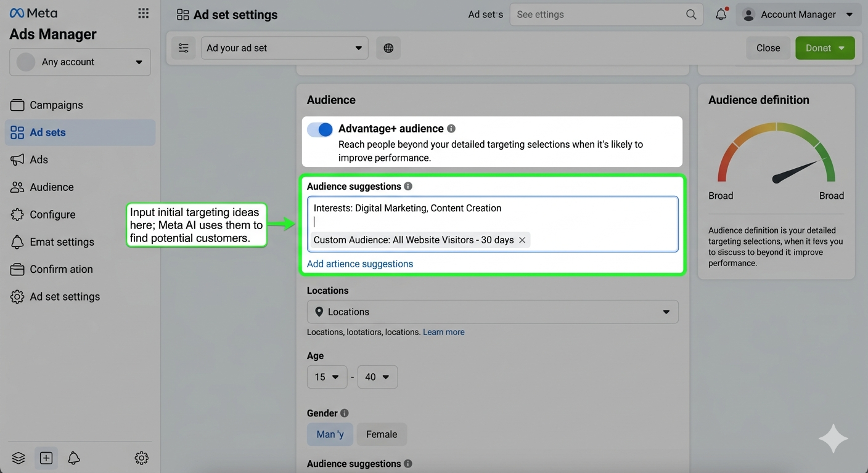This screenshot has height=473, width=868.
Task: Click the Configure gear icon
Action: [17, 214]
